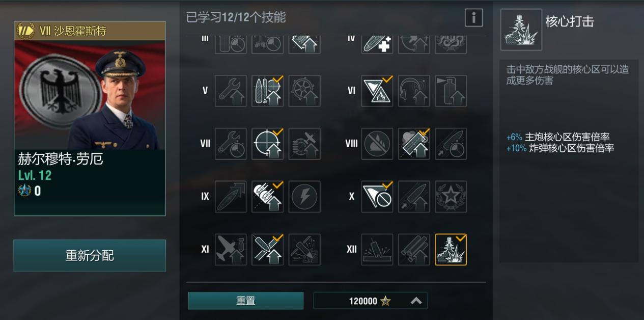Toggle the checked crossed shells skill in row XI

coord(268,250)
